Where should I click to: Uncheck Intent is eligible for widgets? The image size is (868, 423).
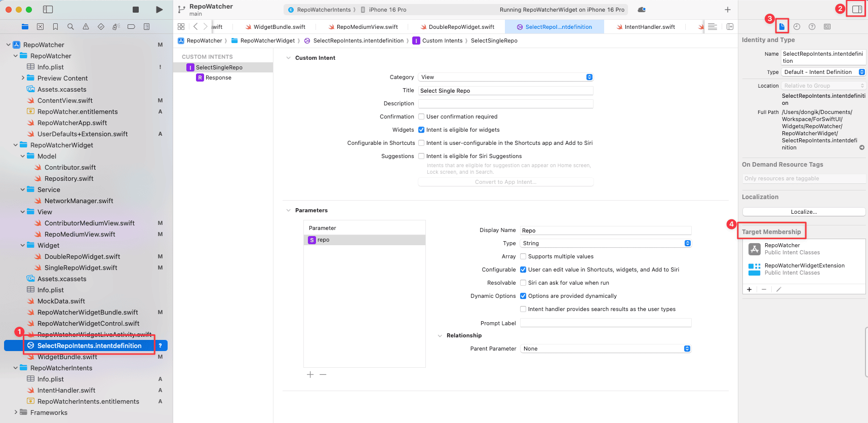(421, 130)
